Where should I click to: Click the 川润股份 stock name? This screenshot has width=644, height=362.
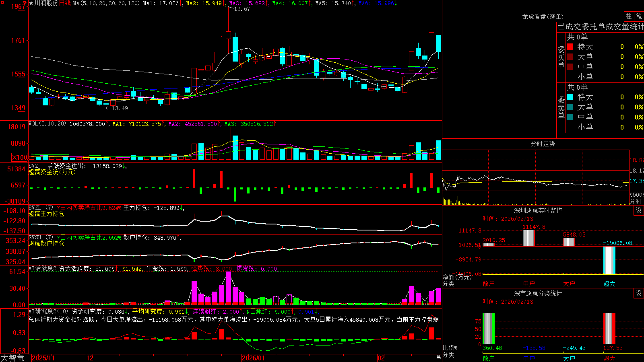46,3
